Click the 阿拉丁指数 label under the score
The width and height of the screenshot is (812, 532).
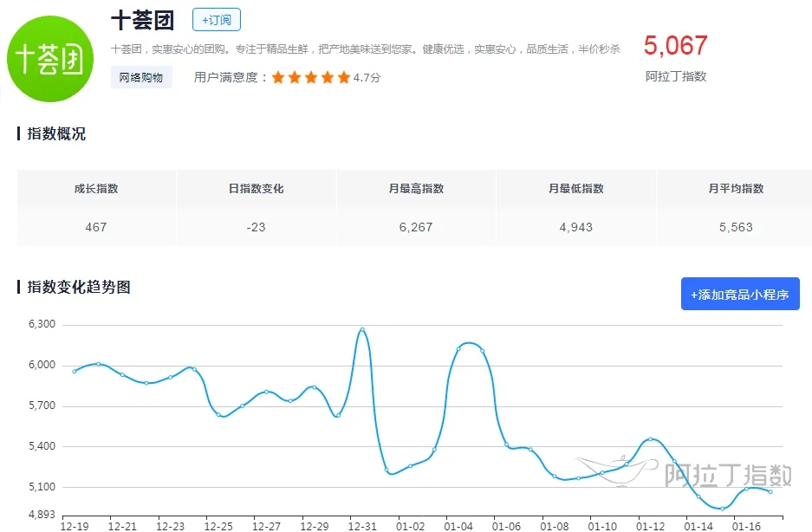(676, 76)
